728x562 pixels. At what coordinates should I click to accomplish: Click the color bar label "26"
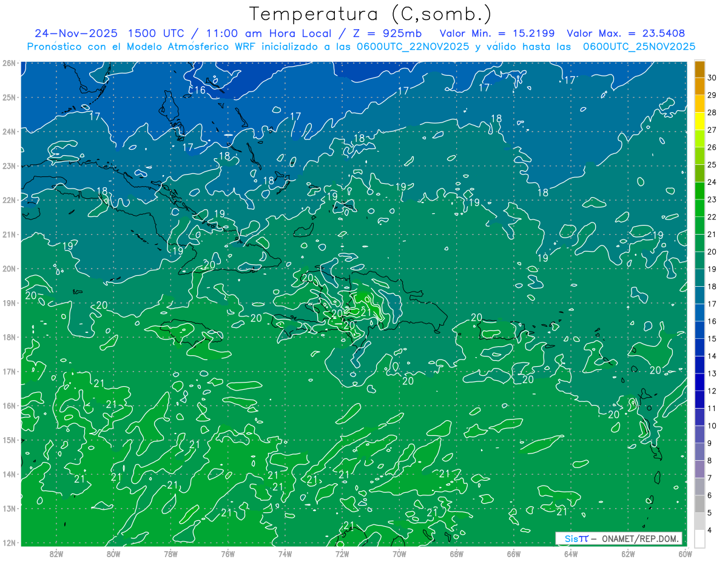point(712,147)
